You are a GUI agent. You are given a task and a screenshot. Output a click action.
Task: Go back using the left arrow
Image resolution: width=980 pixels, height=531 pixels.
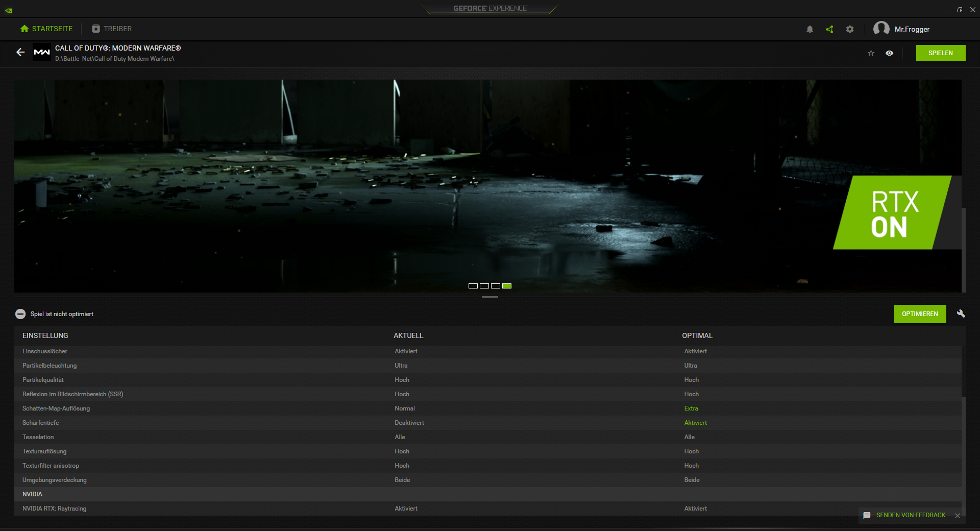click(x=20, y=52)
